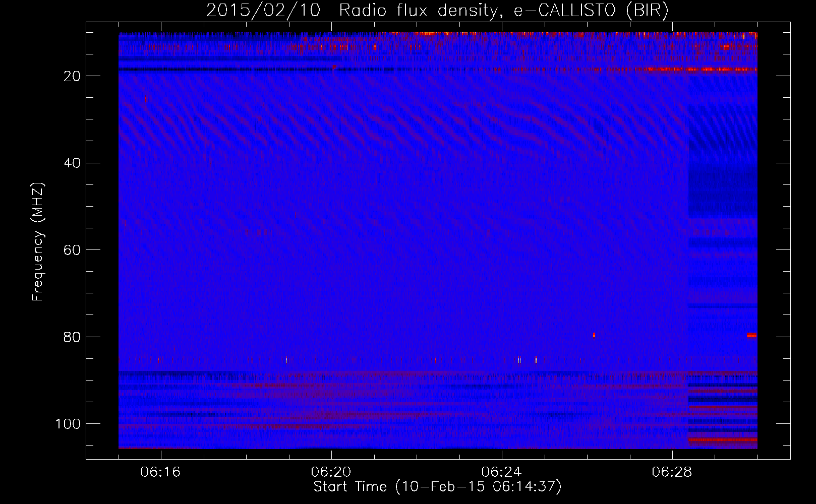The width and height of the screenshot is (816, 504).
Task: Select the 80 MHz frequency tick label
Action: (x=73, y=337)
